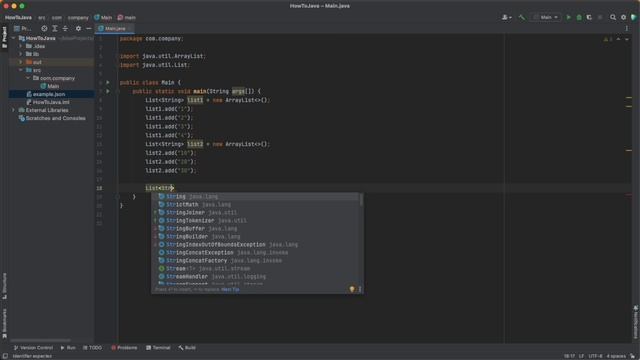Click tool window quick access icon bottom-left
The height and width of the screenshot is (360, 640).
click(5, 356)
